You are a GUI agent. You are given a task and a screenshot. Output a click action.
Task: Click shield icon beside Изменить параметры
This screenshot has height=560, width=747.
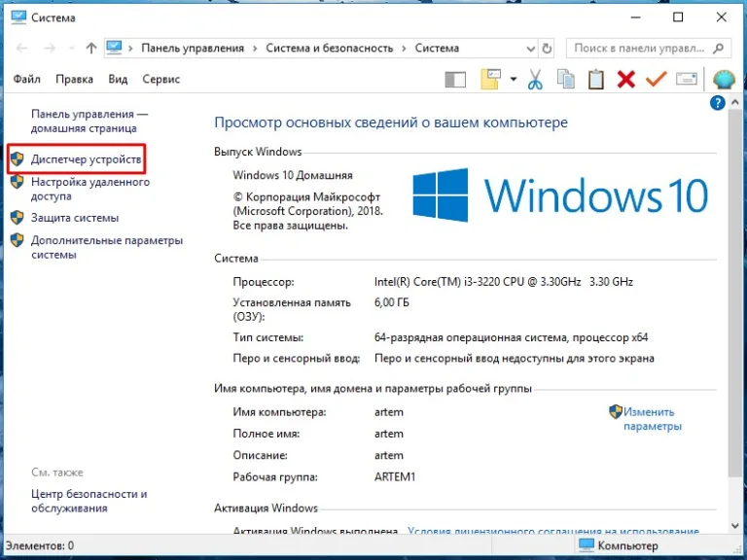[616, 412]
